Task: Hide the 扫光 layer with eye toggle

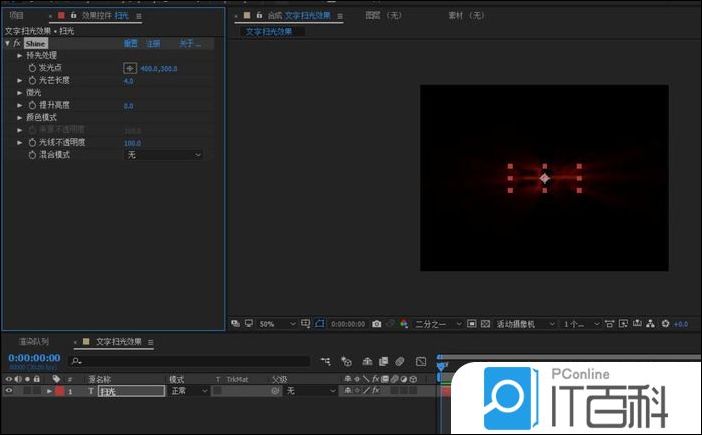Action: point(9,391)
